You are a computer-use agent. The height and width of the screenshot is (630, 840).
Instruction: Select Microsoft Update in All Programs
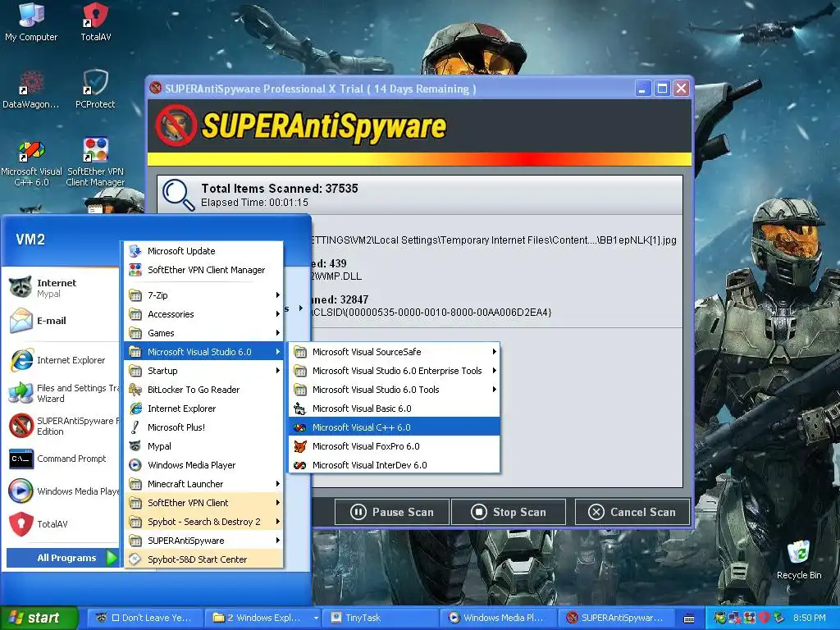[x=204, y=251]
